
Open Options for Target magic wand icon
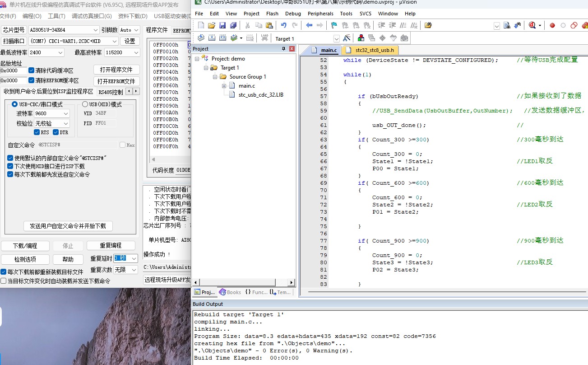tap(347, 38)
